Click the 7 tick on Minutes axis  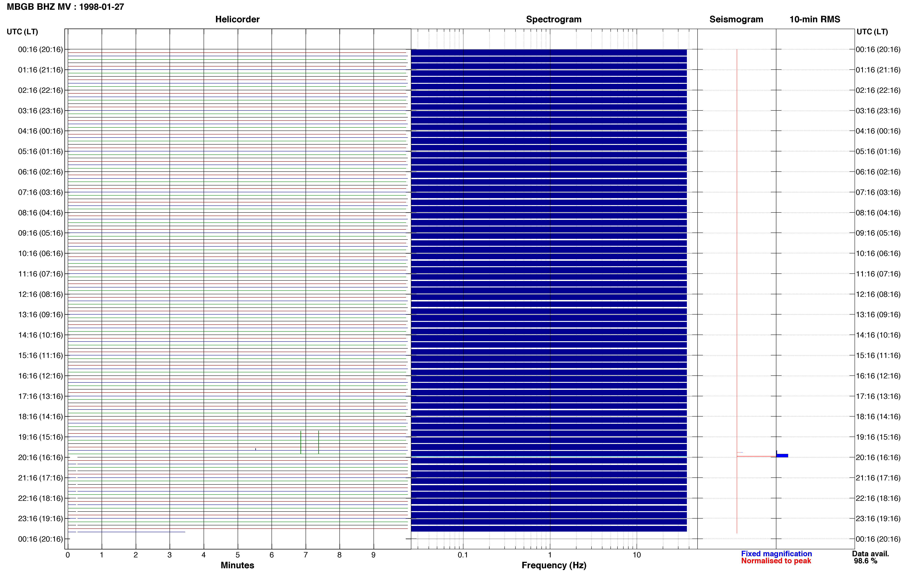(306, 555)
